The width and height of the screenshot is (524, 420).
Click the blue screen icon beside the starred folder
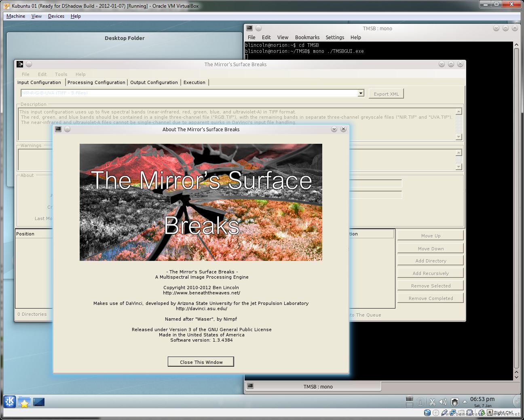[39, 402]
